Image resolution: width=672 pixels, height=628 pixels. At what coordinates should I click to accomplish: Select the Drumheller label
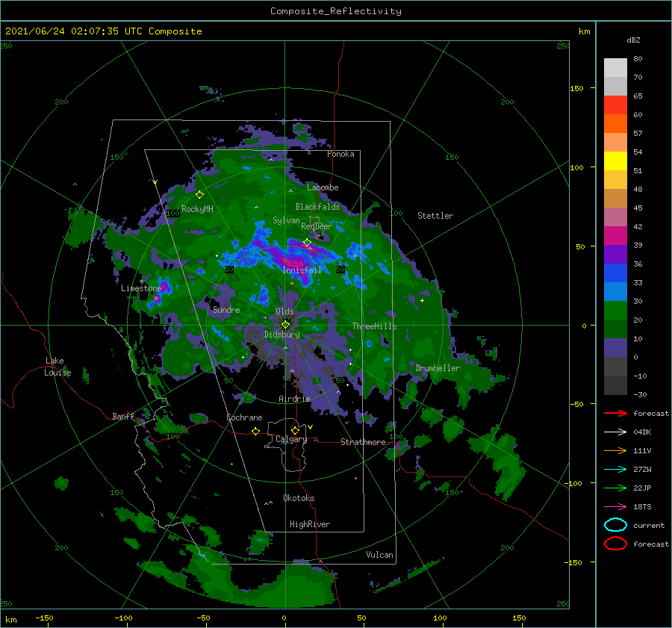(x=438, y=368)
